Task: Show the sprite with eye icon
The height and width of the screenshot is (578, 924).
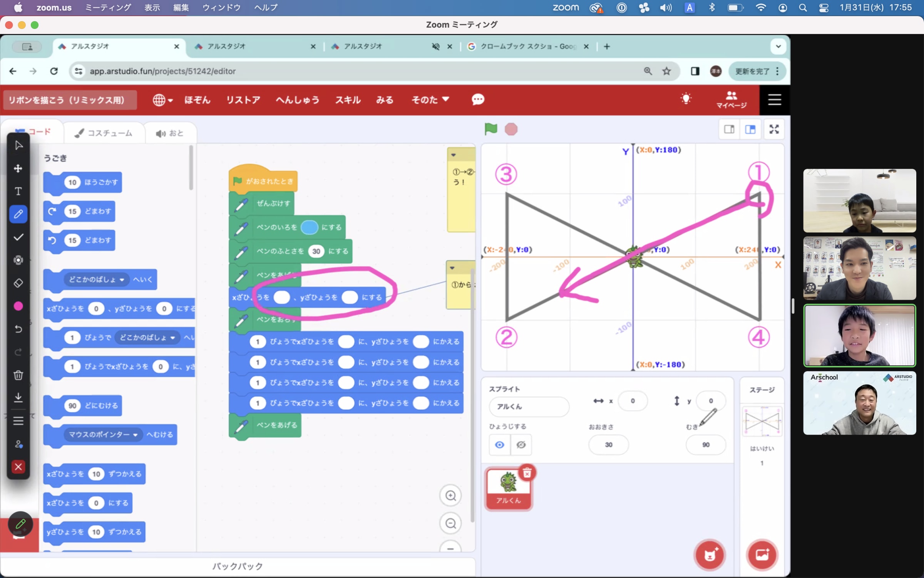Action: tap(499, 445)
